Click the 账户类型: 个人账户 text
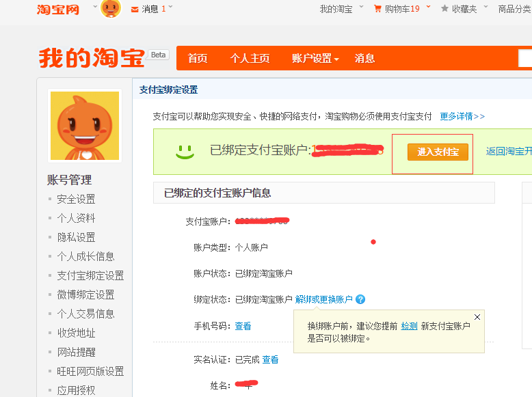This screenshot has height=397, width=532. pyautogui.click(x=230, y=247)
